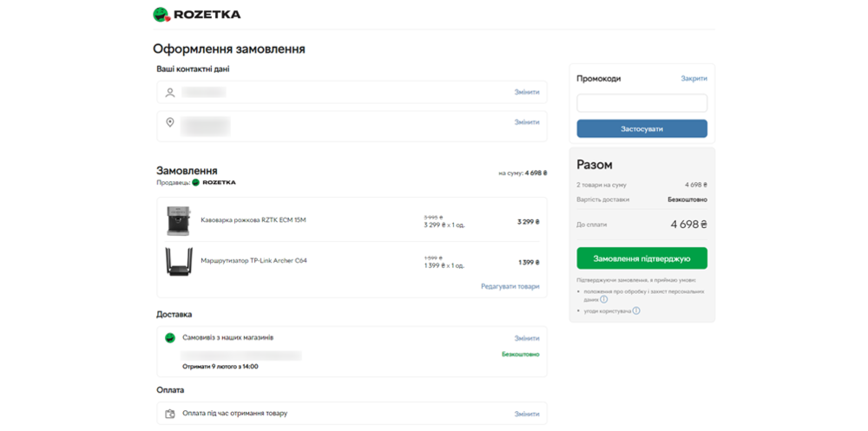The height and width of the screenshot is (431, 868).
Task: Open info icon beside угоди користувача
Action: pyautogui.click(x=636, y=310)
